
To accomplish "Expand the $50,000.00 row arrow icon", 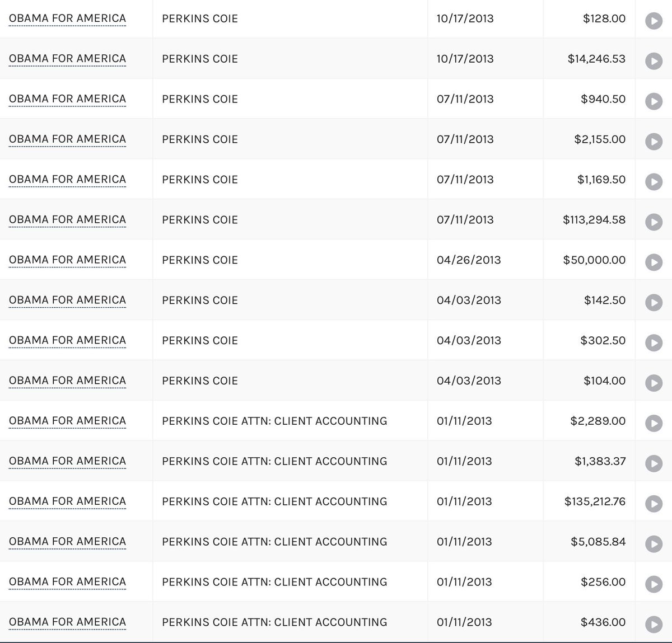I will (654, 262).
